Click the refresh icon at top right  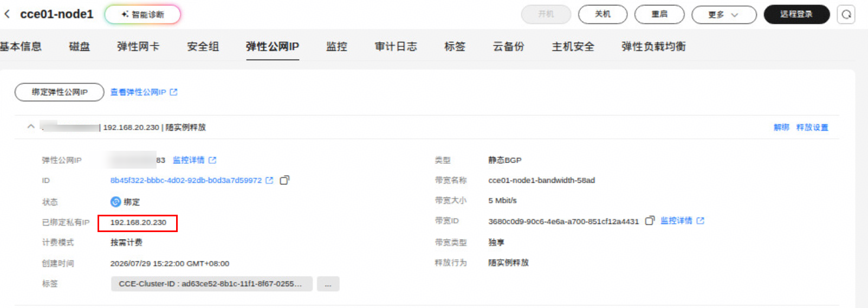click(x=846, y=15)
